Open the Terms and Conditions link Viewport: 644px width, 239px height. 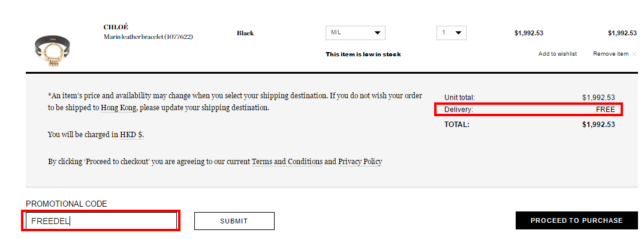point(287,162)
